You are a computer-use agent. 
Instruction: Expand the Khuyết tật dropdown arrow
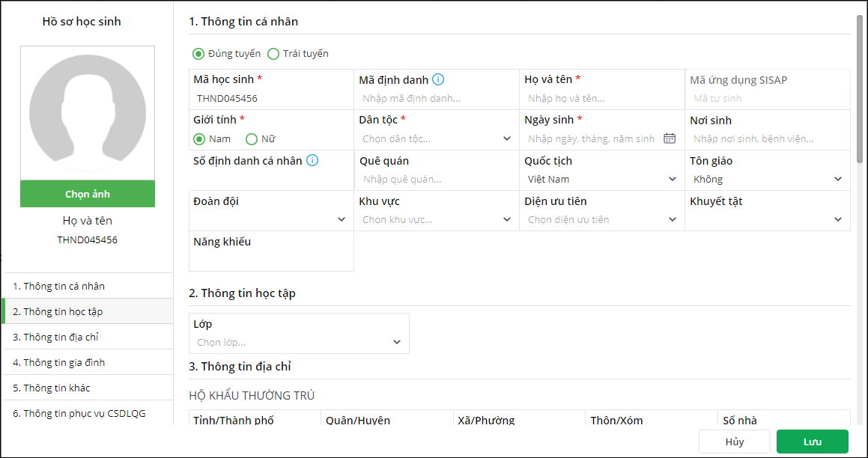click(x=838, y=219)
